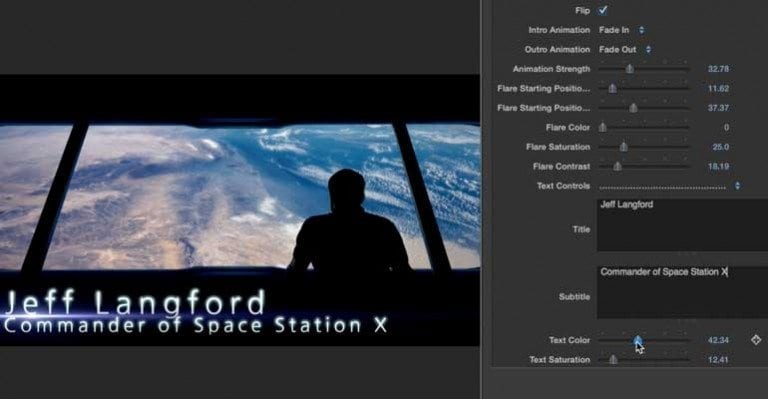Click the Commander of Space Station X subtitle overlay
Screen dimensions: 768x399
click(195, 326)
